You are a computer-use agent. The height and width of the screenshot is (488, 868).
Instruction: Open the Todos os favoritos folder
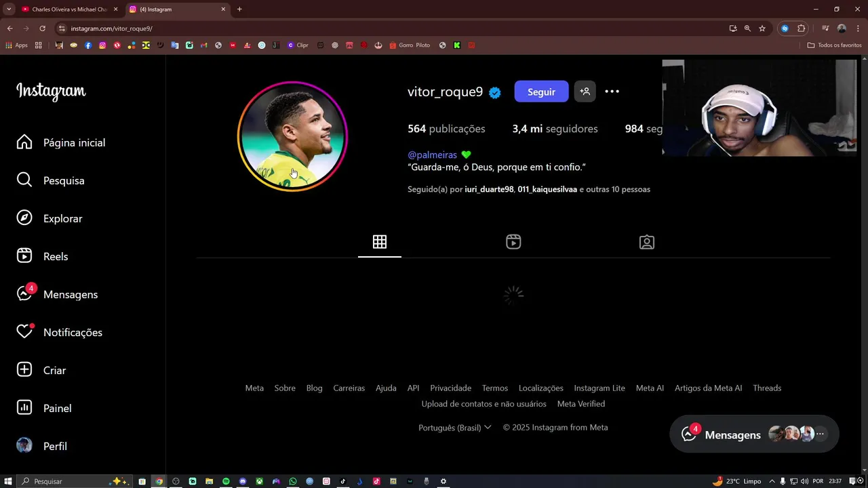click(x=834, y=45)
